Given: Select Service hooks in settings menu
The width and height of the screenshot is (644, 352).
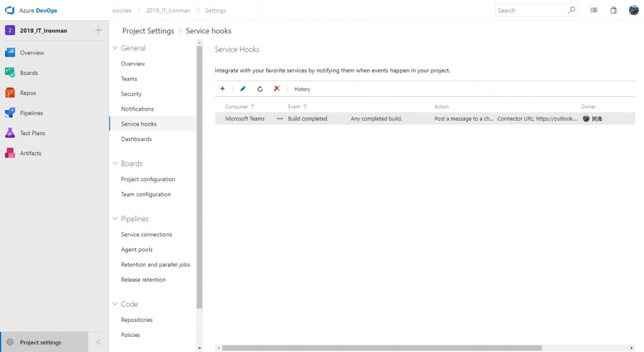Looking at the screenshot, I should pyautogui.click(x=138, y=124).
